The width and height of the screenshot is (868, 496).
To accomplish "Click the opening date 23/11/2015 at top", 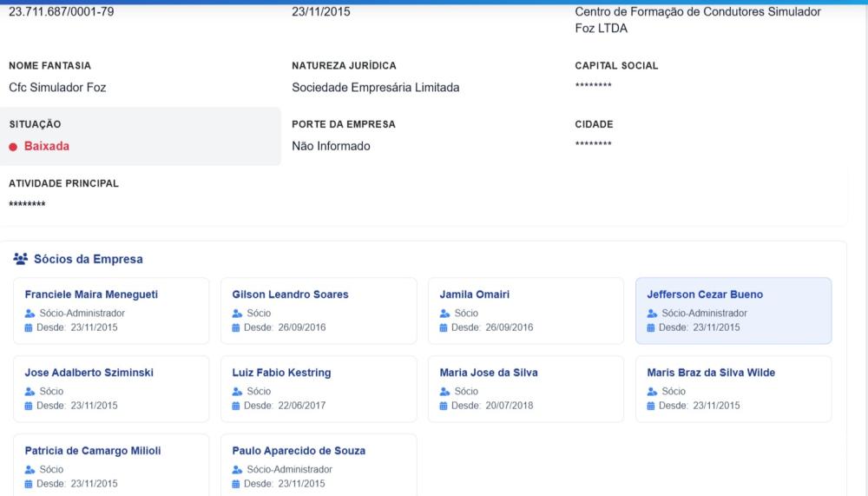I will pyautogui.click(x=321, y=11).
